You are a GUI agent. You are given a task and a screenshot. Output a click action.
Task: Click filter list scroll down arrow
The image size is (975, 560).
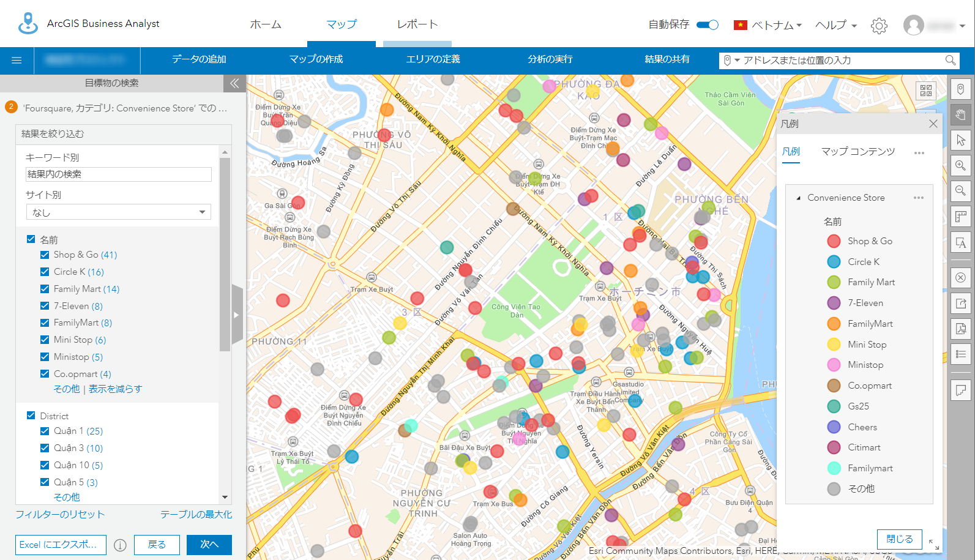(225, 497)
